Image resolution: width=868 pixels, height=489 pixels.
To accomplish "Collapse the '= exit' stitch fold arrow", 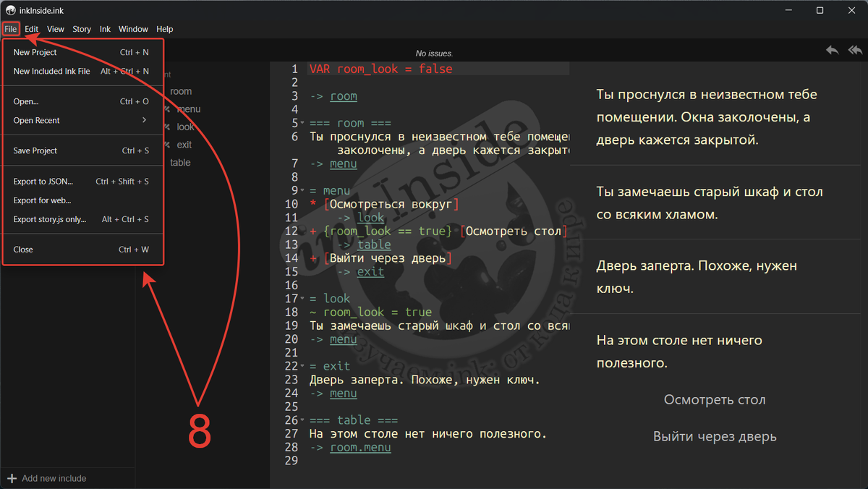I will [x=304, y=366].
